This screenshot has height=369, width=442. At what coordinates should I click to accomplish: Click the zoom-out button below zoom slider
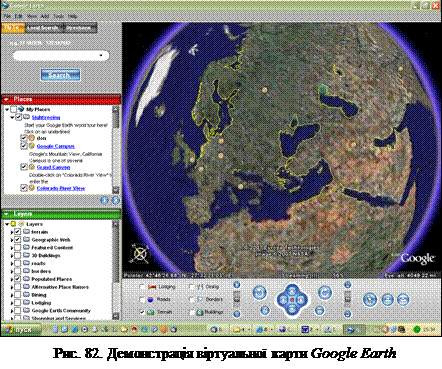coord(237,314)
